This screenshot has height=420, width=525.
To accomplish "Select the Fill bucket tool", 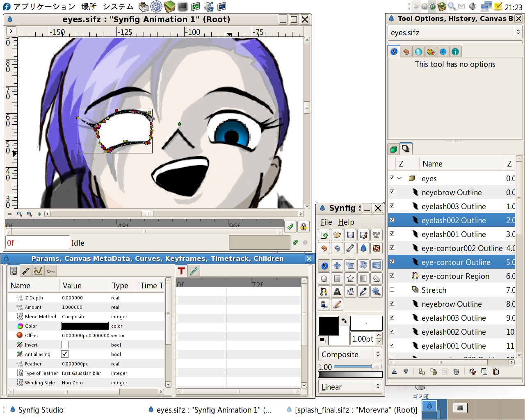I will (350, 292).
